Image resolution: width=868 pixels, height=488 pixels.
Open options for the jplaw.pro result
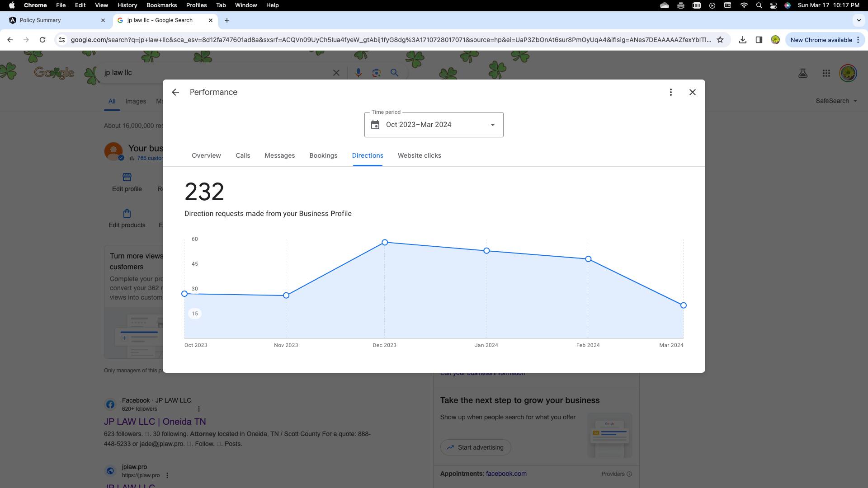(167, 475)
